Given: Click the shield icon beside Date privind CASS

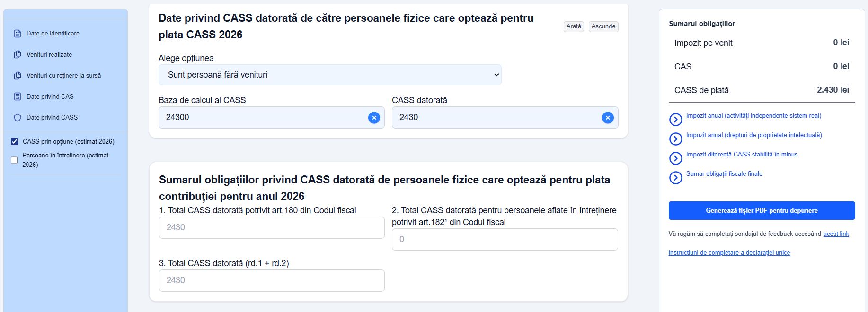Looking at the screenshot, I should pyautogui.click(x=18, y=118).
